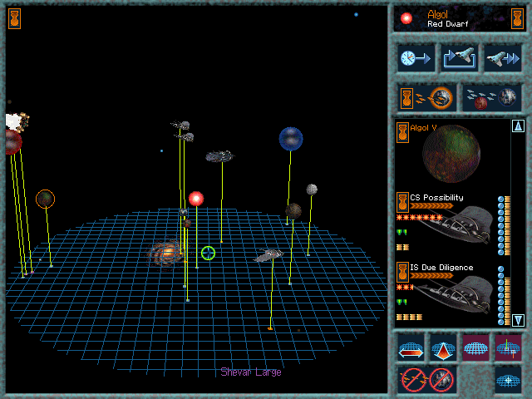Screen dimensions: 532x399
Task: Click the ship fast-forward arrows button
Action: (x=502, y=58)
